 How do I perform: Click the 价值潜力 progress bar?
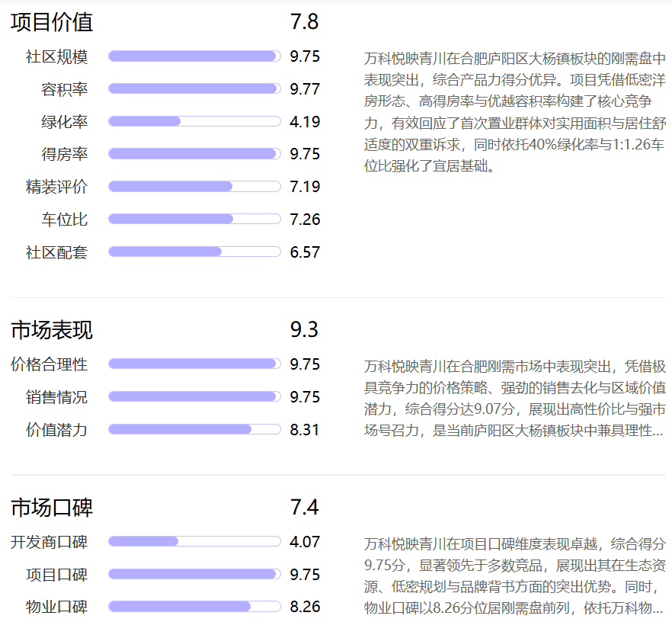coord(194,429)
